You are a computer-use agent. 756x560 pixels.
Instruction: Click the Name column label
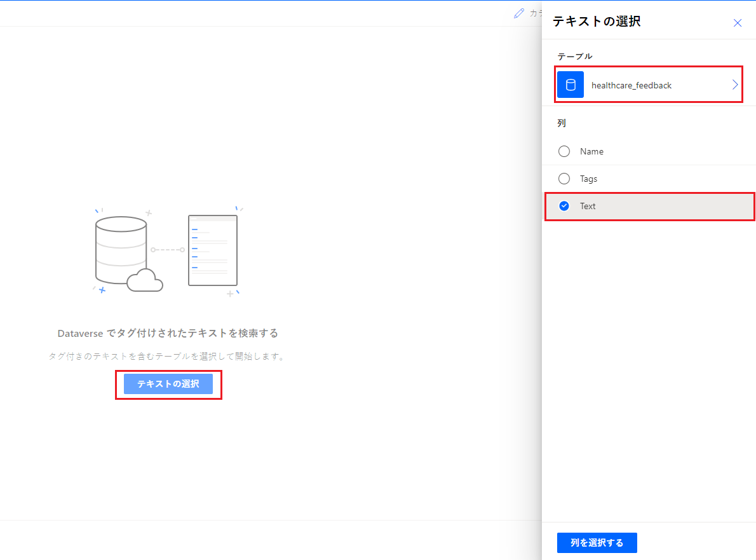pos(591,151)
